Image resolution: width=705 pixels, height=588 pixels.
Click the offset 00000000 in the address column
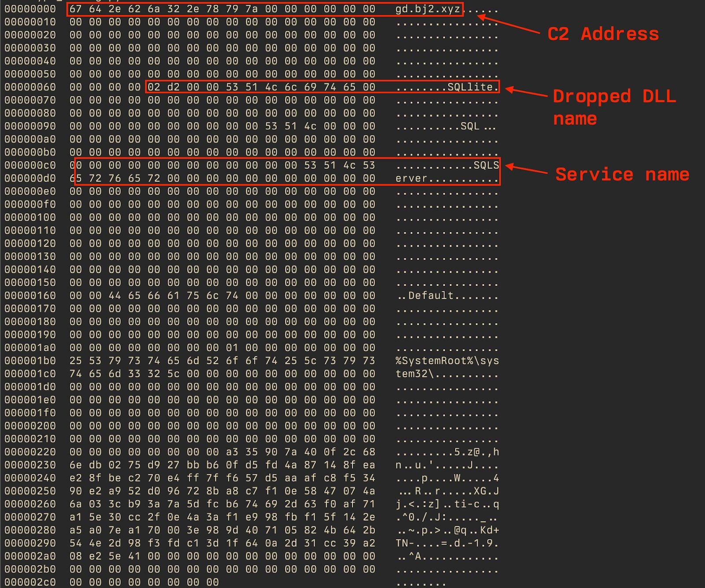tap(30, 9)
